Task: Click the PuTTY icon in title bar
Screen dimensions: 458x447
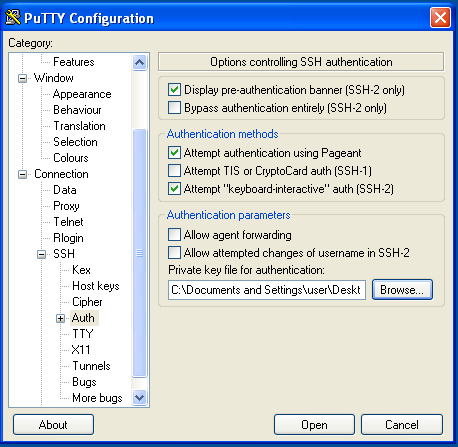Action: coord(13,18)
